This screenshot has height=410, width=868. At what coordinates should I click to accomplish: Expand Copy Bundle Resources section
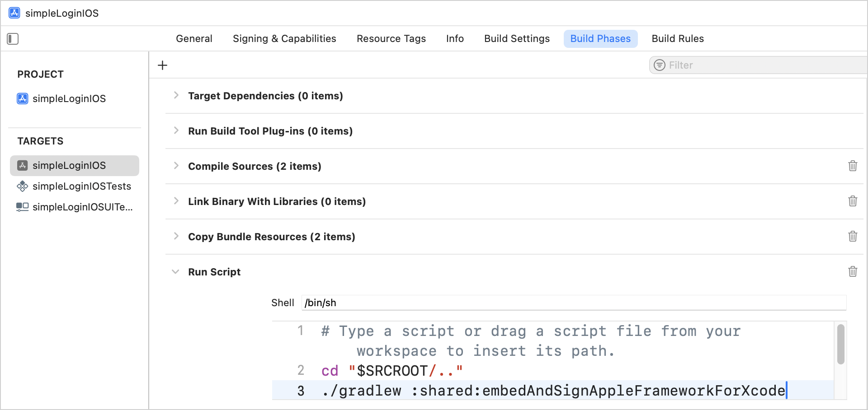[x=176, y=236]
